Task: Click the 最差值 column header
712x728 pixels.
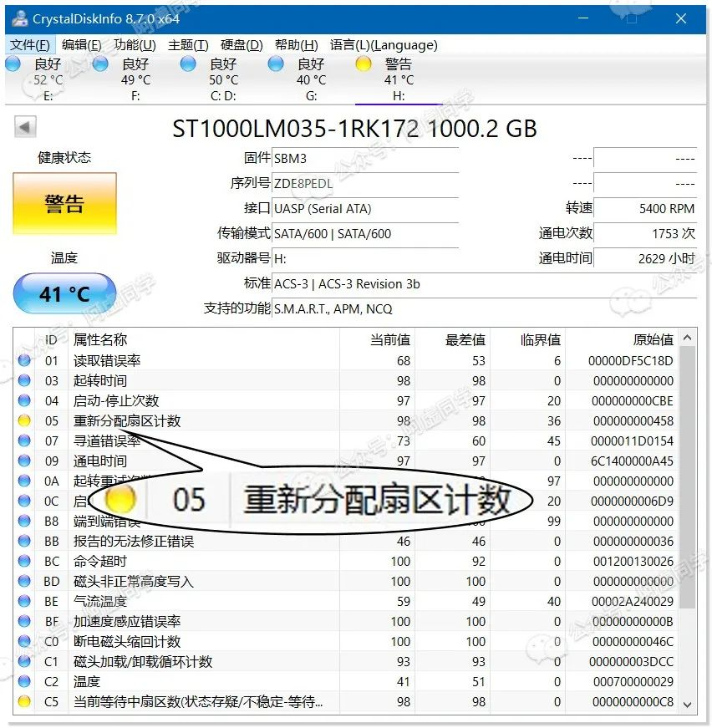Action: pos(465,340)
